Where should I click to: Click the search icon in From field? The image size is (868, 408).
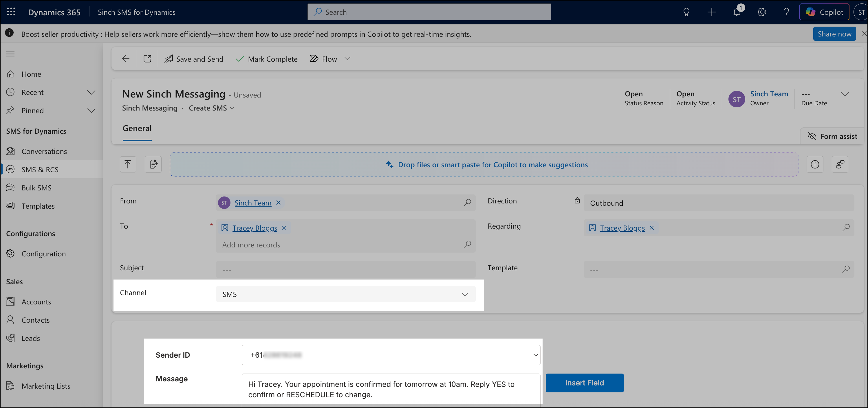(467, 203)
